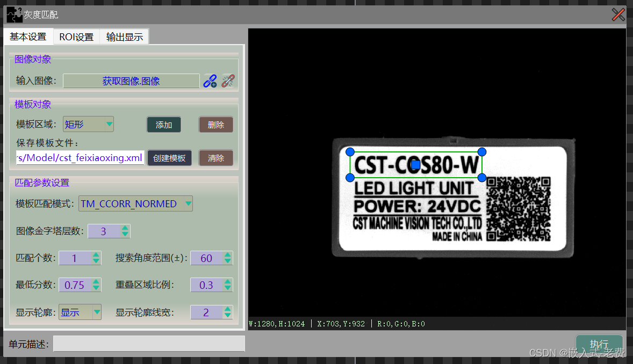Open the TM_CCORR_NORMED match mode dropdown
Image resolution: width=633 pixels, height=364 pixels.
[x=135, y=203]
